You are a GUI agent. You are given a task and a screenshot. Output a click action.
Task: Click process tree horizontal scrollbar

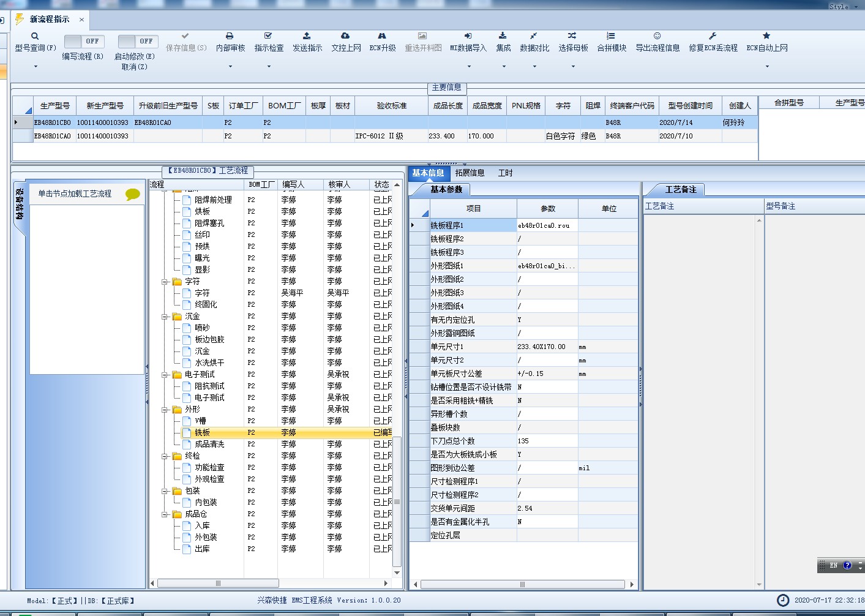click(218, 583)
